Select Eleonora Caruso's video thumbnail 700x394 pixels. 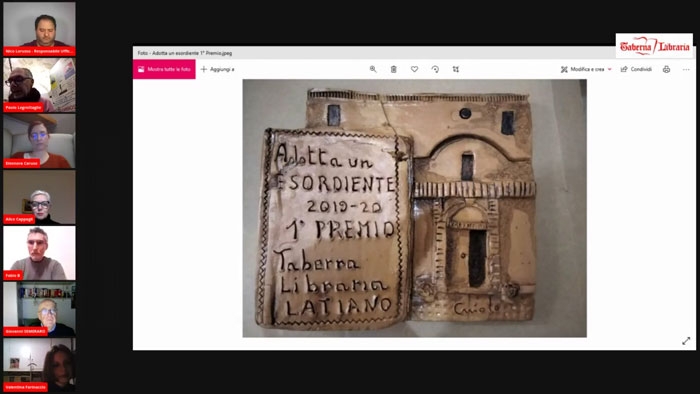pos(39,141)
